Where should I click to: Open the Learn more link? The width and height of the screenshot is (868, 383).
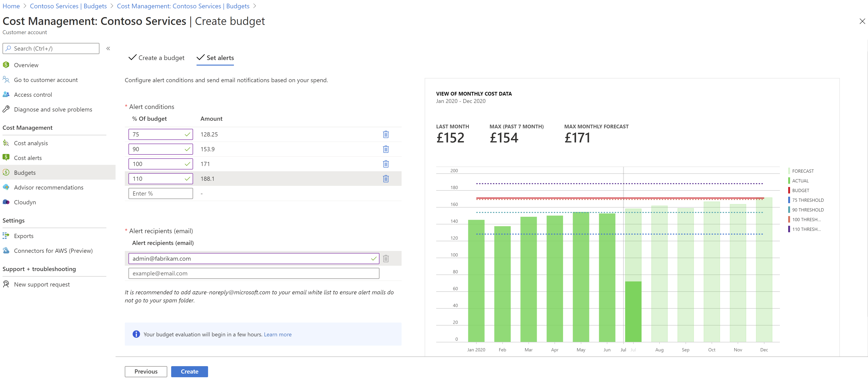pyautogui.click(x=277, y=335)
